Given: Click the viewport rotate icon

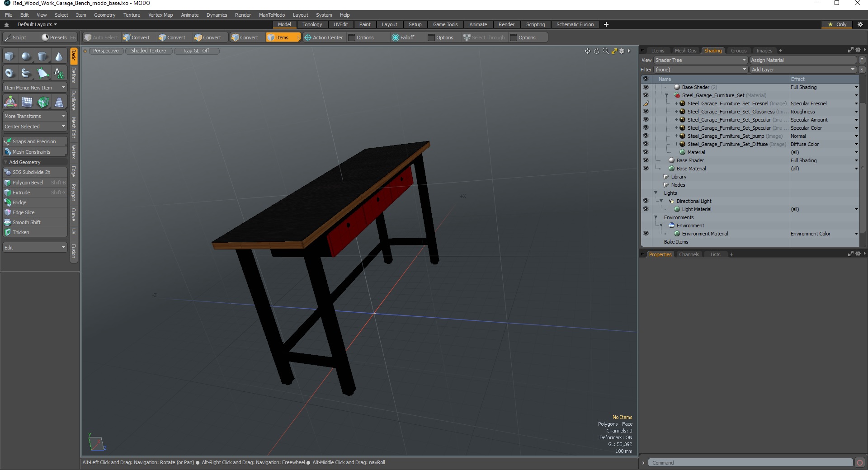Looking at the screenshot, I should [x=596, y=51].
